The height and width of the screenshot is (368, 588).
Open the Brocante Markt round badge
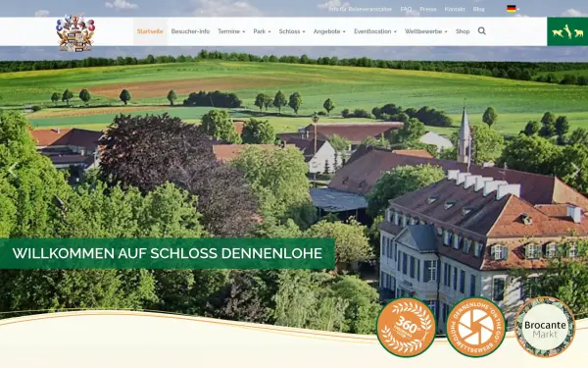click(545, 327)
